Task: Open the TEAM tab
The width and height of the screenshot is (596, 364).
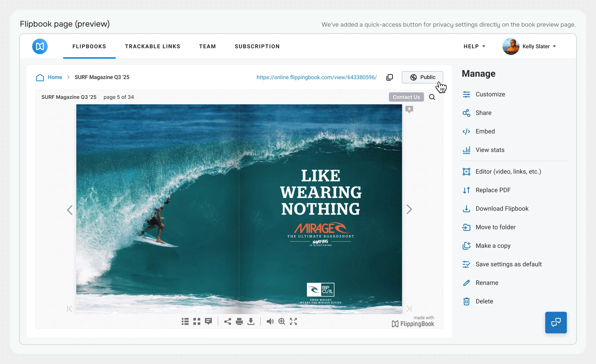Action: [x=207, y=46]
